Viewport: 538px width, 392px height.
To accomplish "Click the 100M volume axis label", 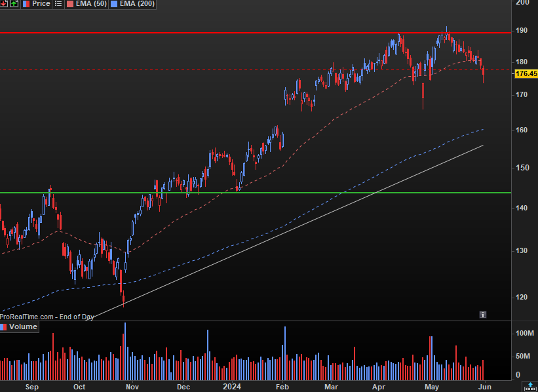I will click(525, 333).
